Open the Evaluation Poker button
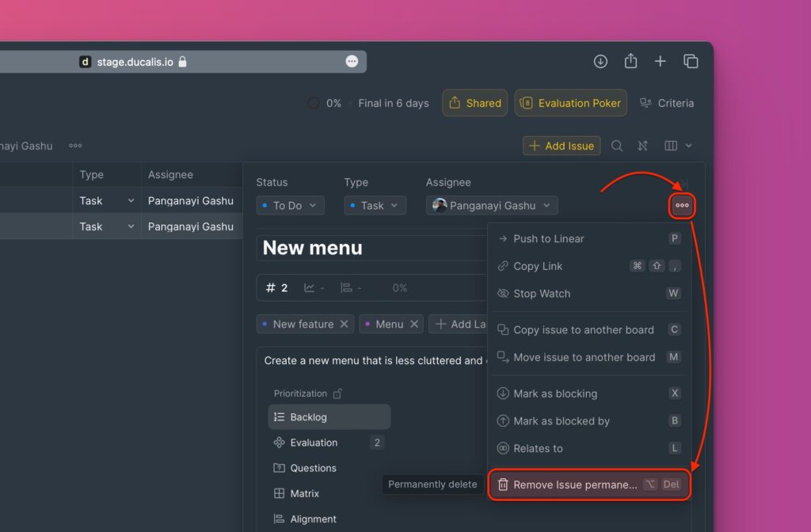The width and height of the screenshot is (811, 532). [x=570, y=103]
